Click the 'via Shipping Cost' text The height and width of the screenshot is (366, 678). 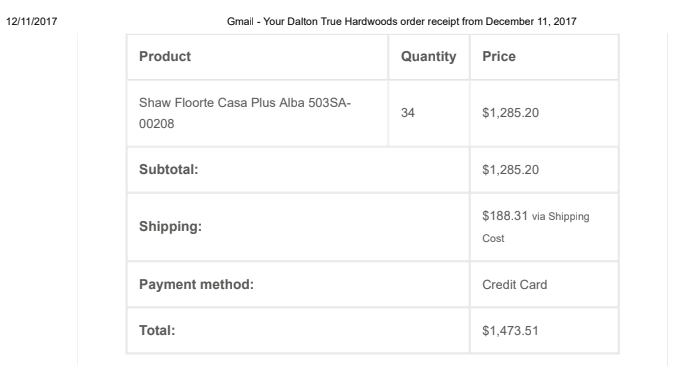pyautogui.click(x=536, y=227)
